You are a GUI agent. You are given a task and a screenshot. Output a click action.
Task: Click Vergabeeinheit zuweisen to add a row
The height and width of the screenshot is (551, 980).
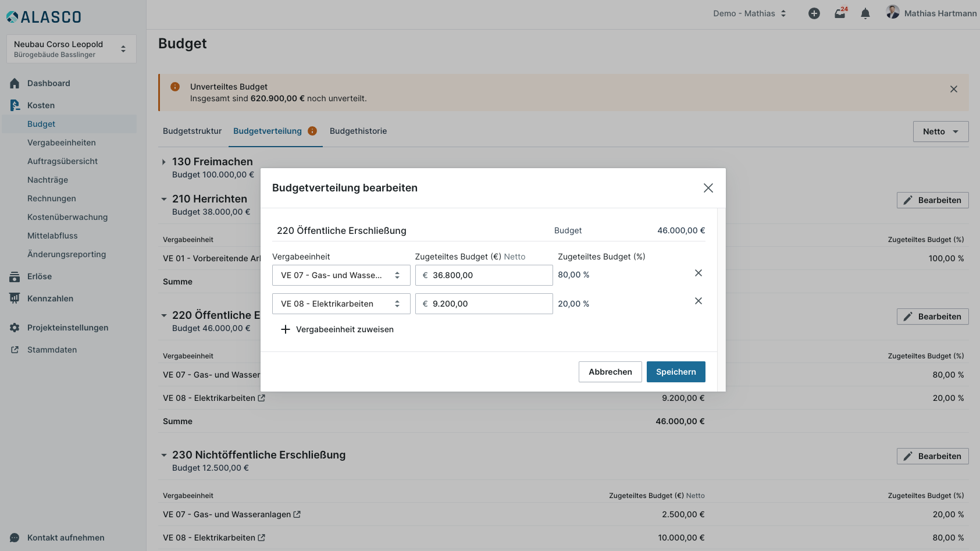pos(337,329)
